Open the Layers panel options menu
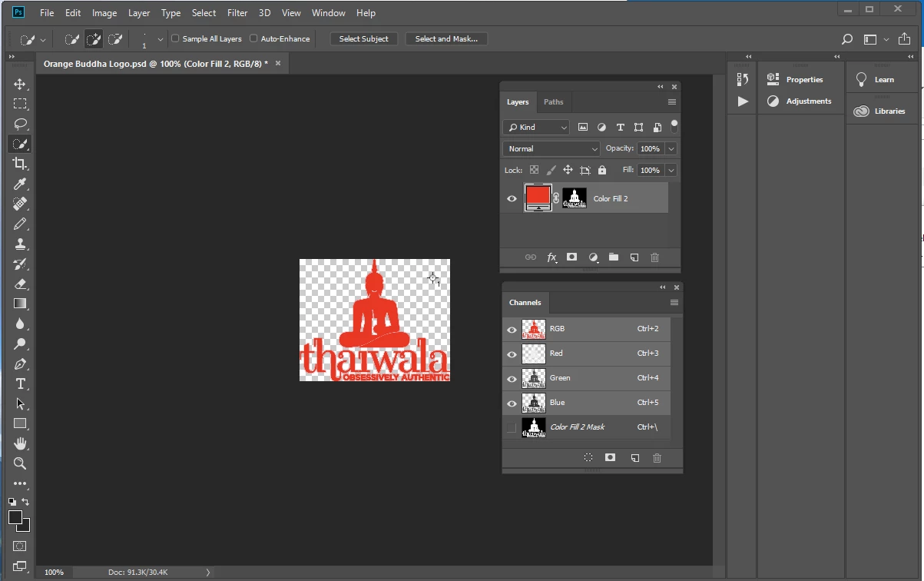The height and width of the screenshot is (581, 924). point(672,101)
